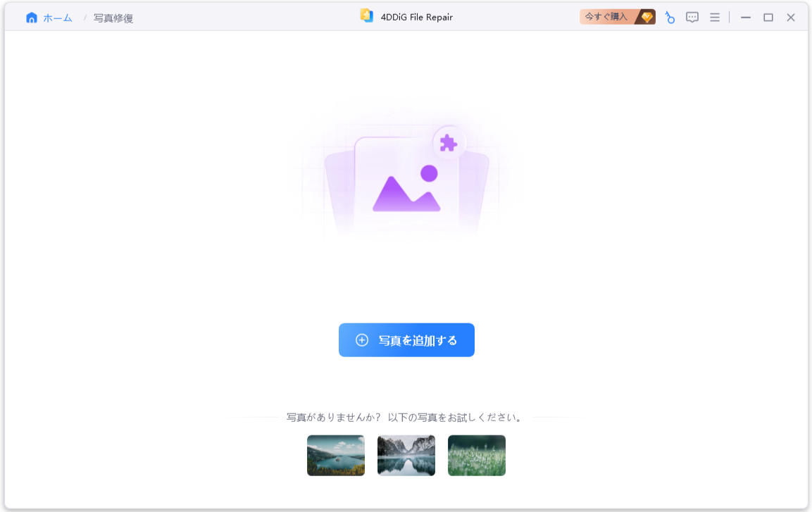Click the minimize window control
Image resolution: width=812 pixels, height=512 pixels.
[x=746, y=17]
